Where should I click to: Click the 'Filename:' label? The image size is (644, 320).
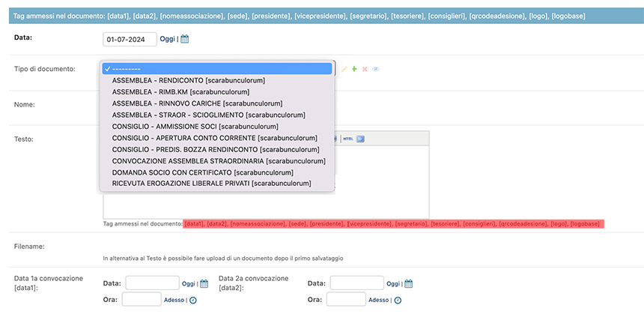click(29, 247)
